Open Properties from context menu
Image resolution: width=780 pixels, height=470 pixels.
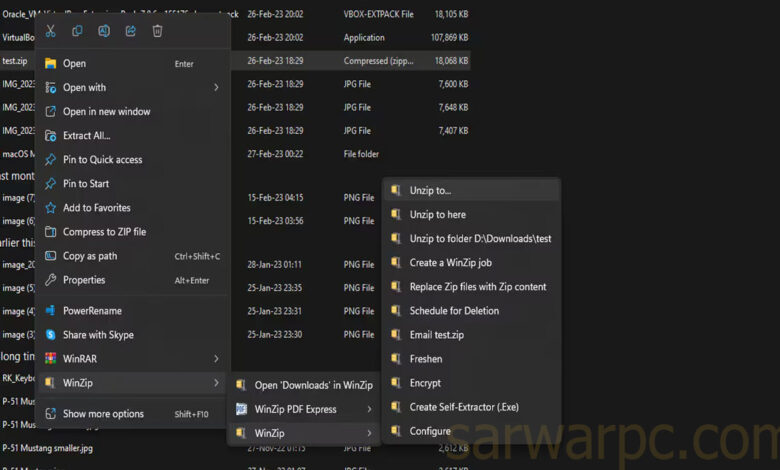132,280
